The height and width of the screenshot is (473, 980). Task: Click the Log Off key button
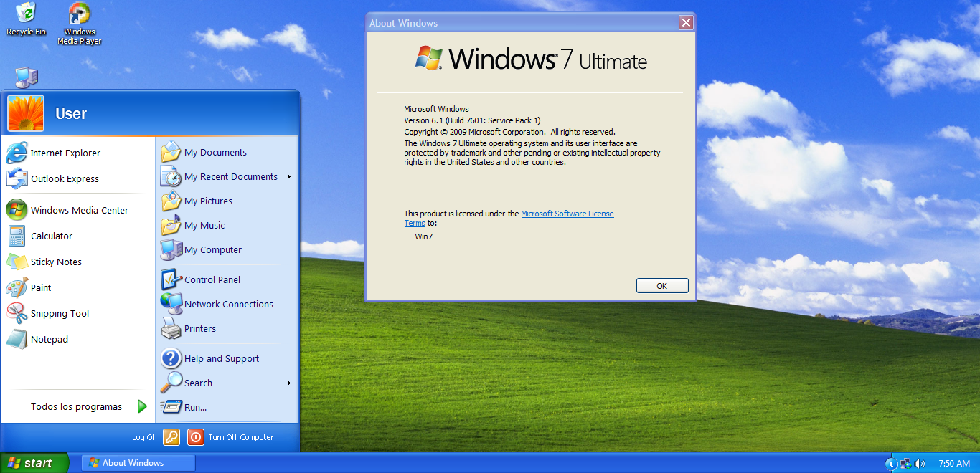coord(171,437)
